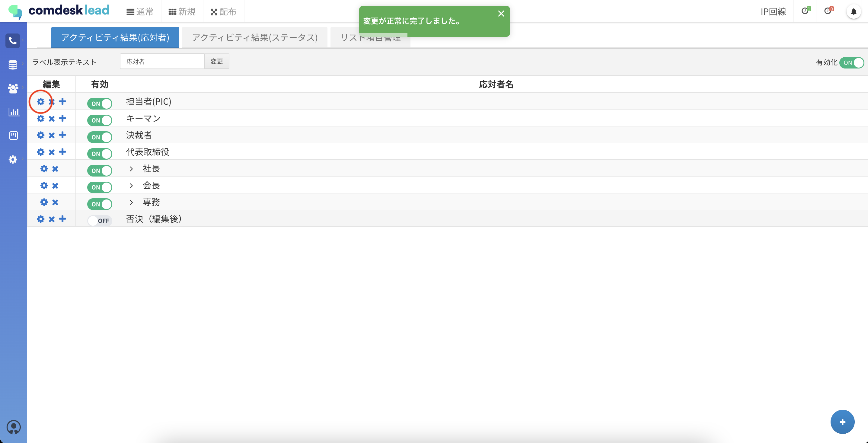Delete the 決裁者 row with its X icon
Viewport: 868px width, 443px height.
pos(52,135)
